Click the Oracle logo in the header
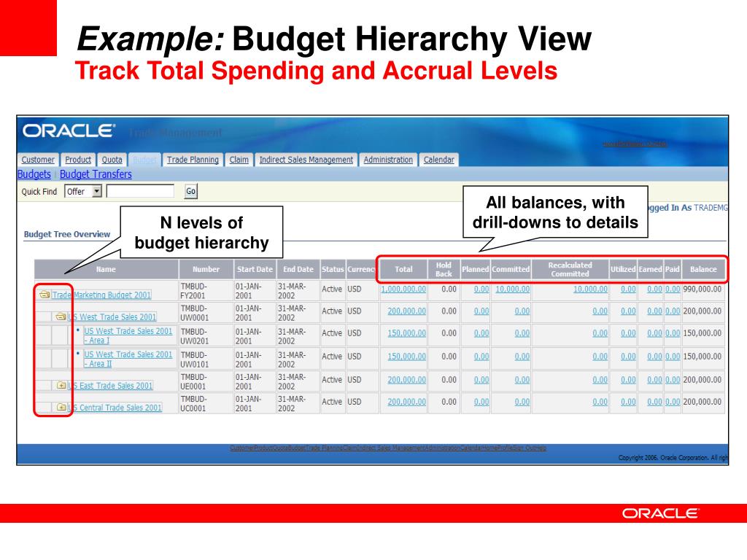Image resolution: width=747 pixels, height=560 pixels. (69, 131)
